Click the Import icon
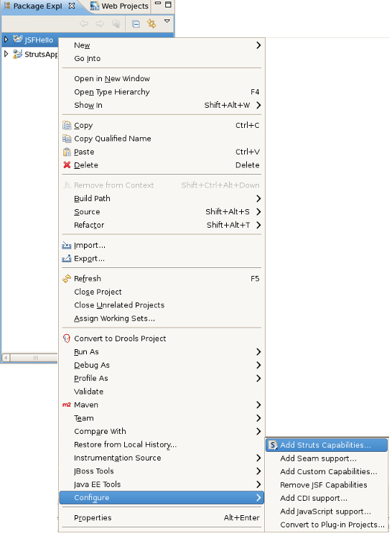 pyautogui.click(x=67, y=246)
